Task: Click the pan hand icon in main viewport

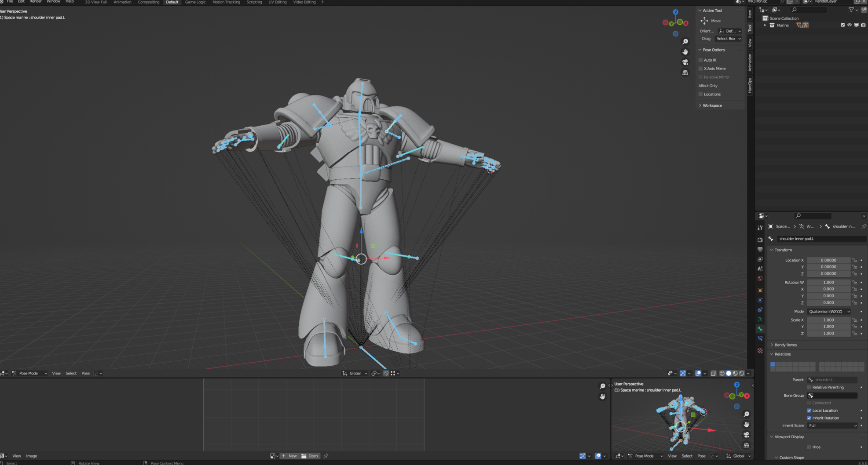Action: pyautogui.click(x=685, y=52)
